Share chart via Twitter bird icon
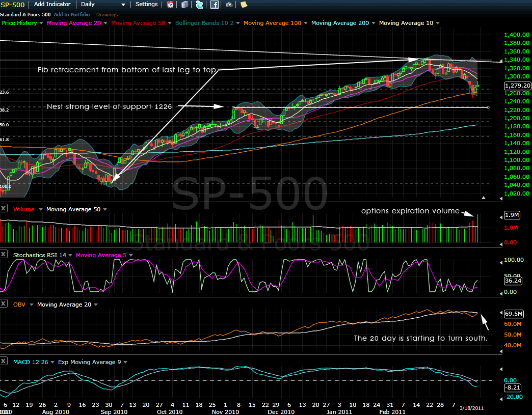Screen dimensions: 532x415 pos(200,5)
